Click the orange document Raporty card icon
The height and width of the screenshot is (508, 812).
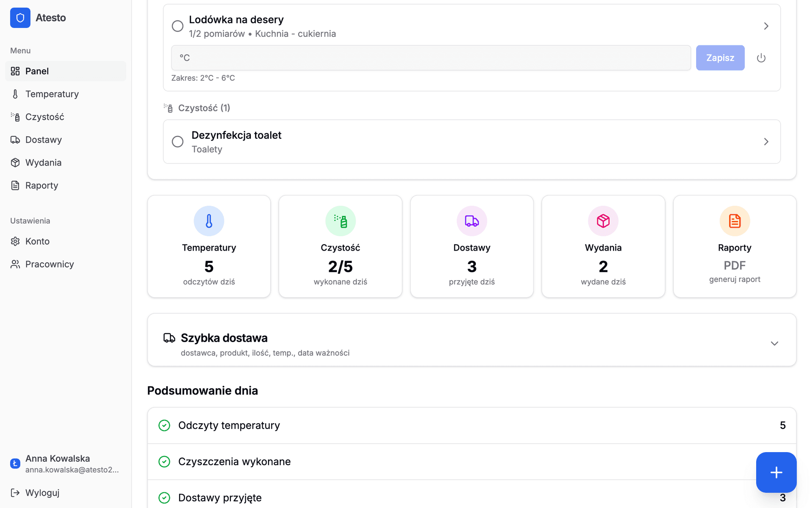735,221
